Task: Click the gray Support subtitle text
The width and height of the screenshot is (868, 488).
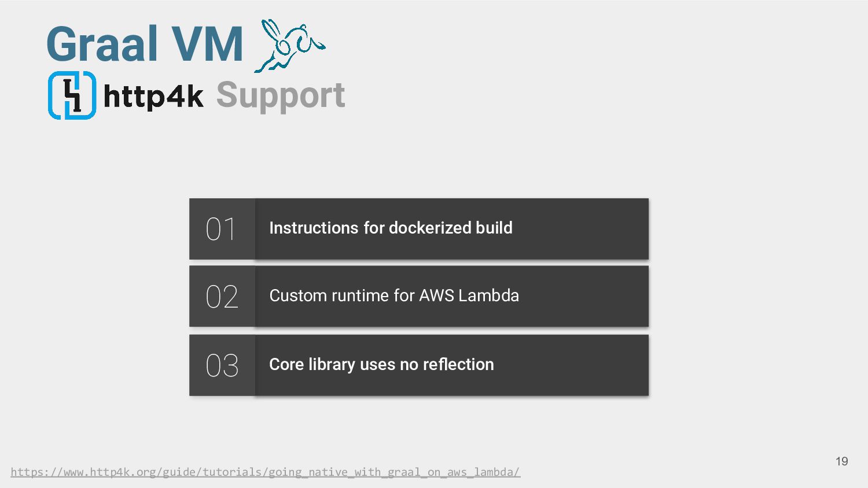Action: 281,96
